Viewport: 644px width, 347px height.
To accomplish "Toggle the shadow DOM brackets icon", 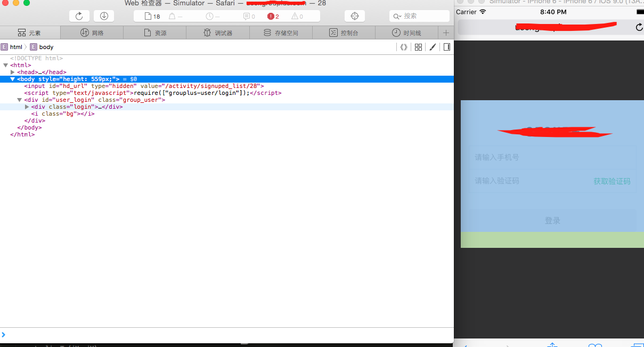I will point(404,47).
